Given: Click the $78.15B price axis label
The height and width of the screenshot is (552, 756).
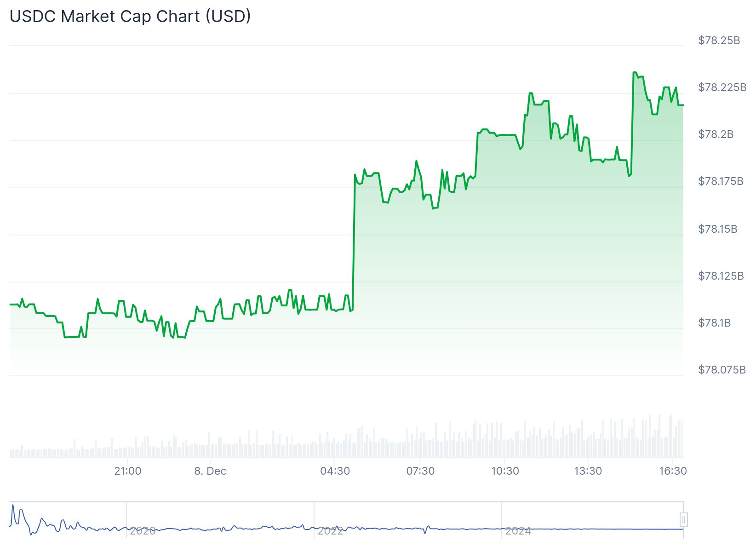Looking at the screenshot, I should click(718, 229).
